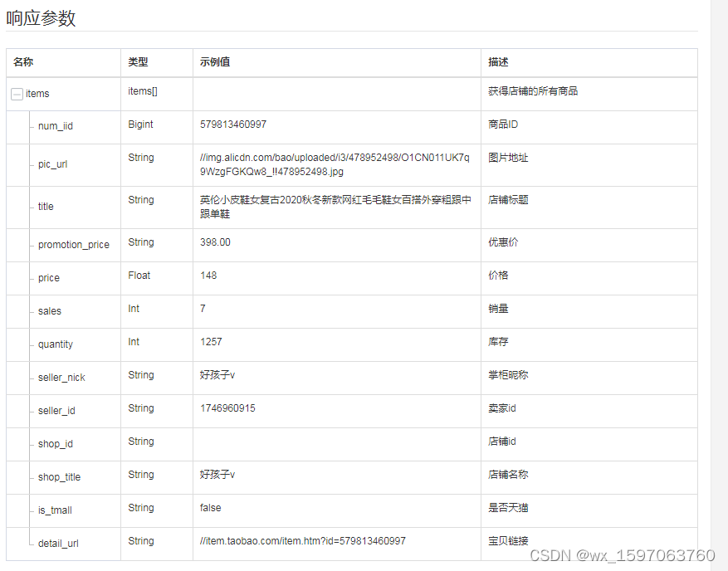Viewport: 728px width, 571px height.
Task: Click the example value false
Action: pos(210,508)
